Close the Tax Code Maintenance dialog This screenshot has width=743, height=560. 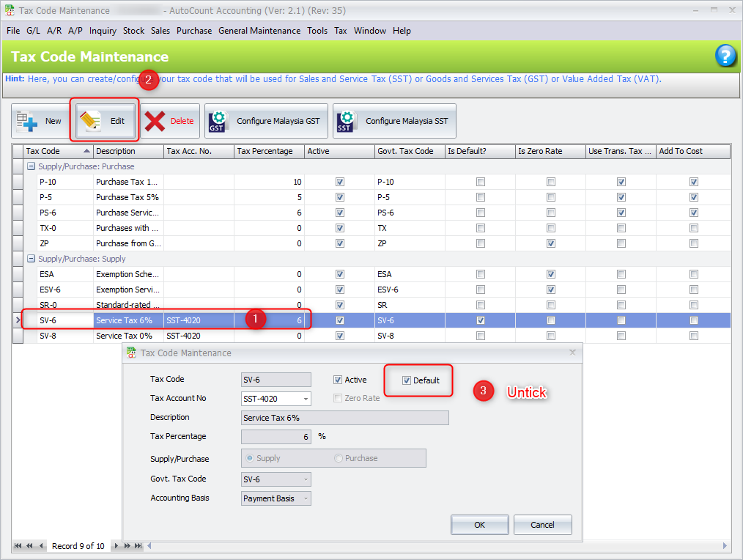pos(572,353)
